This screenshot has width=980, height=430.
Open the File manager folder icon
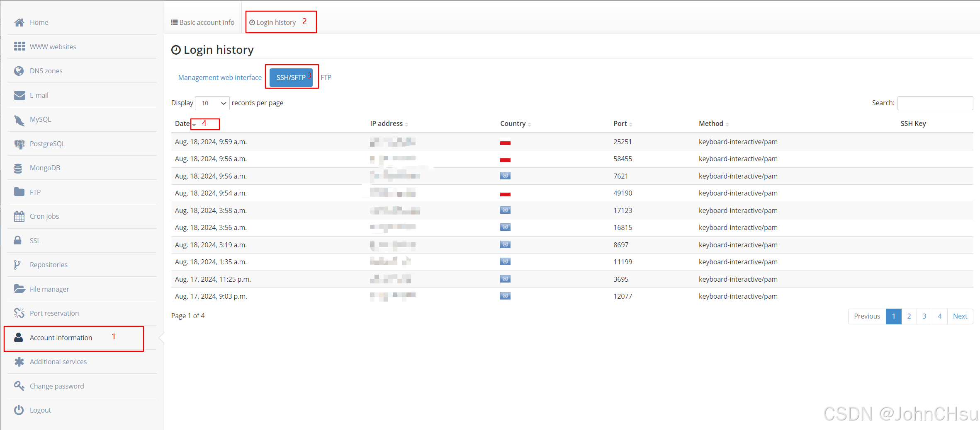(19, 289)
